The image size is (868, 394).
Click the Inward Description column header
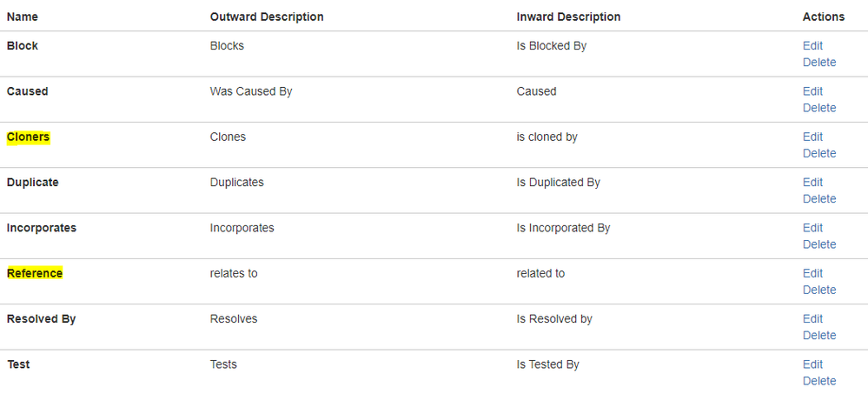pyautogui.click(x=568, y=17)
